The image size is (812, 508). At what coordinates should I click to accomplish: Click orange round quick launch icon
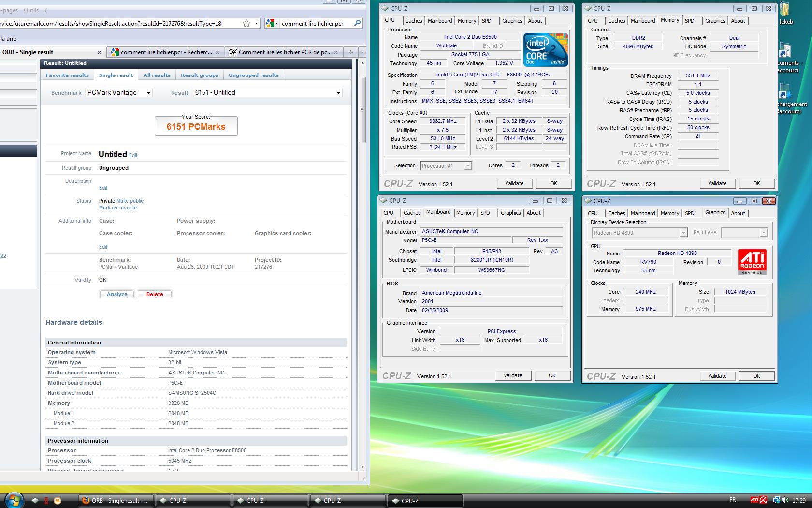click(58, 501)
